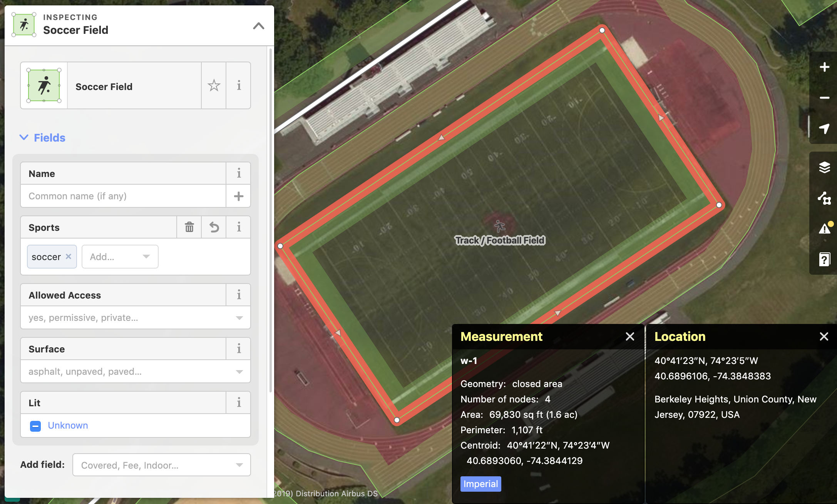Open the background layers panel
Image resolution: width=837 pixels, height=504 pixels.
pyautogui.click(x=824, y=167)
